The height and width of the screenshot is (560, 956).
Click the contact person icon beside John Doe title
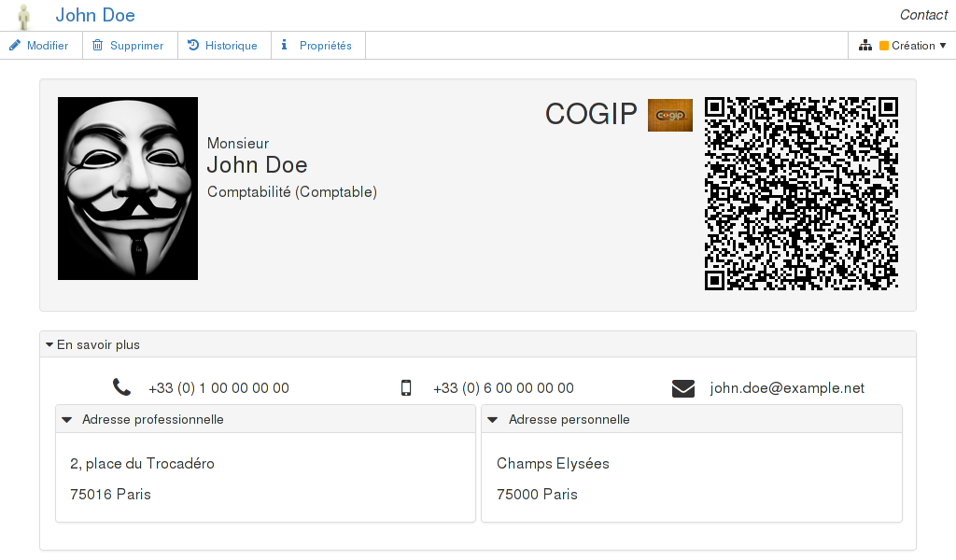click(23, 17)
